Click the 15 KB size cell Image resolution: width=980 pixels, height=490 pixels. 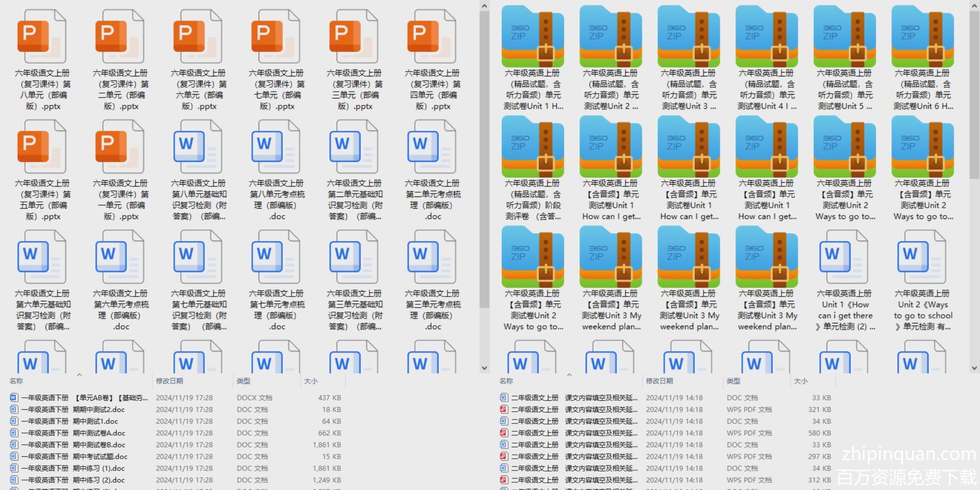point(331,456)
